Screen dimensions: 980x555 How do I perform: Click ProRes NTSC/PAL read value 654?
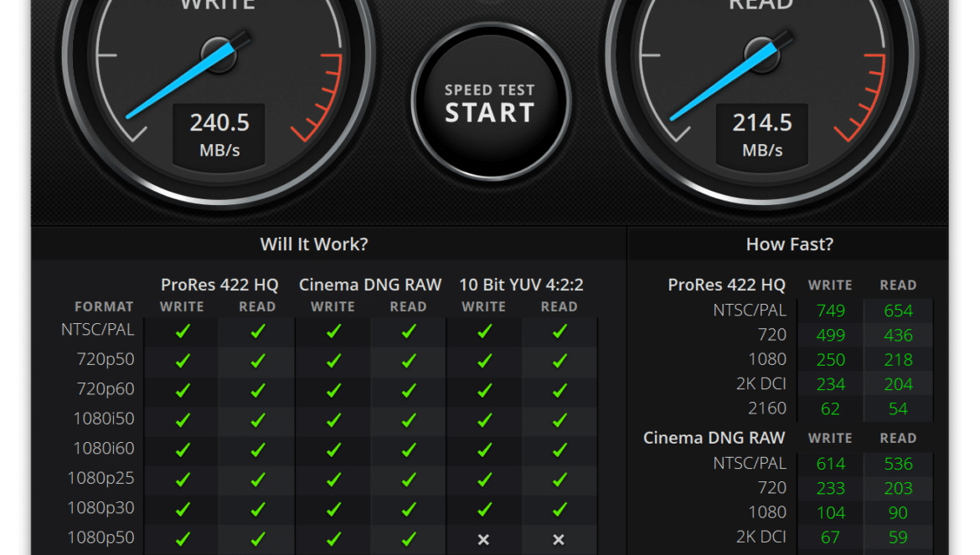[898, 311]
